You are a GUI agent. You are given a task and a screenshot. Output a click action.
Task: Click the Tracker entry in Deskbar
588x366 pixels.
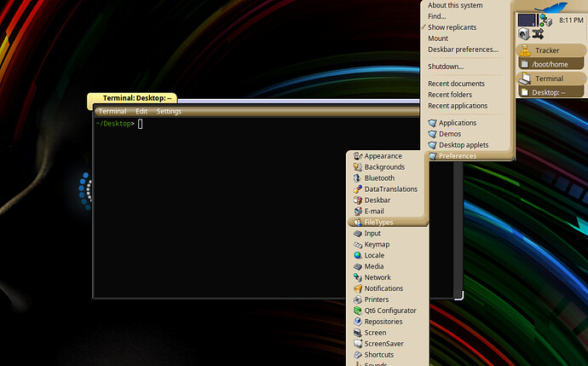click(551, 50)
